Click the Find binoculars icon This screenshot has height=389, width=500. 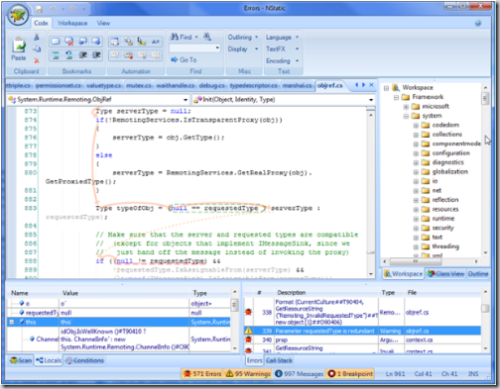click(174, 37)
